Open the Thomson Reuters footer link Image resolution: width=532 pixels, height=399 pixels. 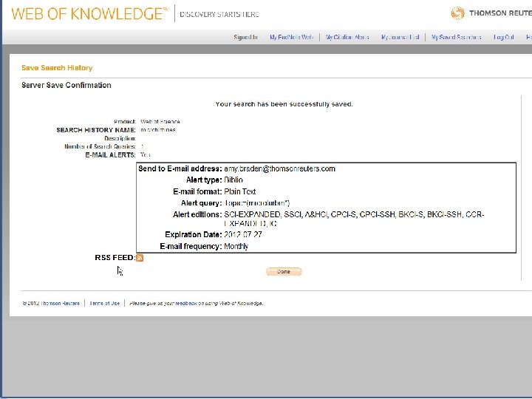[60, 304]
